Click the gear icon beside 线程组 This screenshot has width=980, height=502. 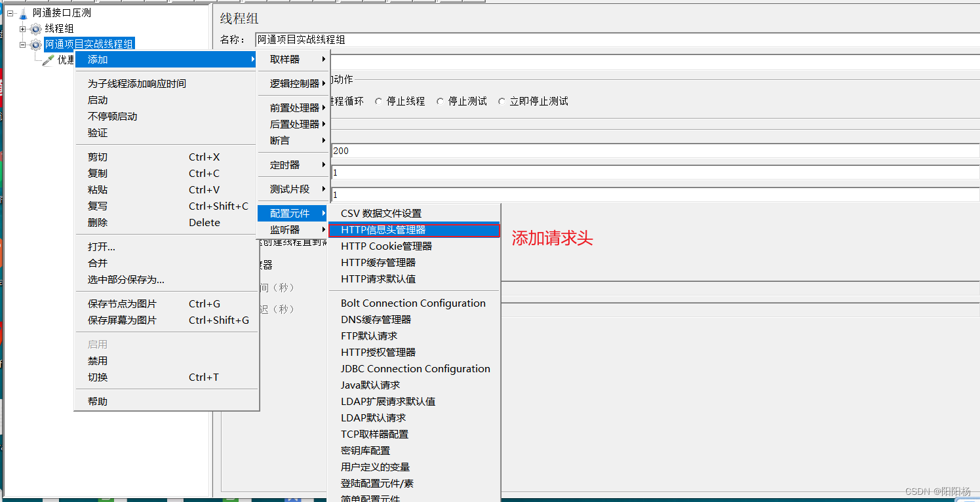[x=35, y=29]
